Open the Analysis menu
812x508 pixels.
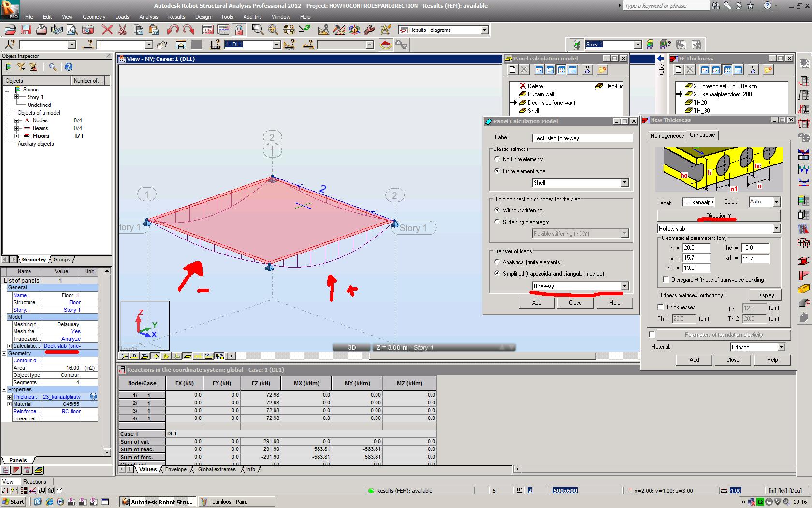[149, 17]
